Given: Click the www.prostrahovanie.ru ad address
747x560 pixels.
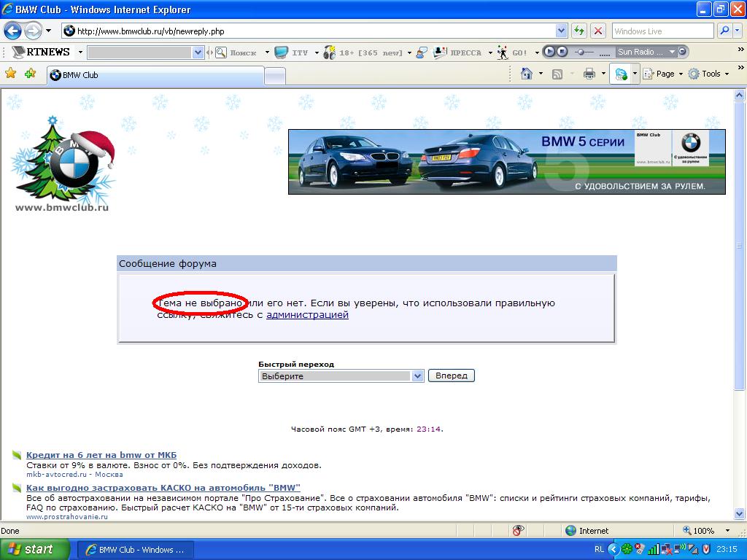Looking at the screenshot, I should 66,516.
